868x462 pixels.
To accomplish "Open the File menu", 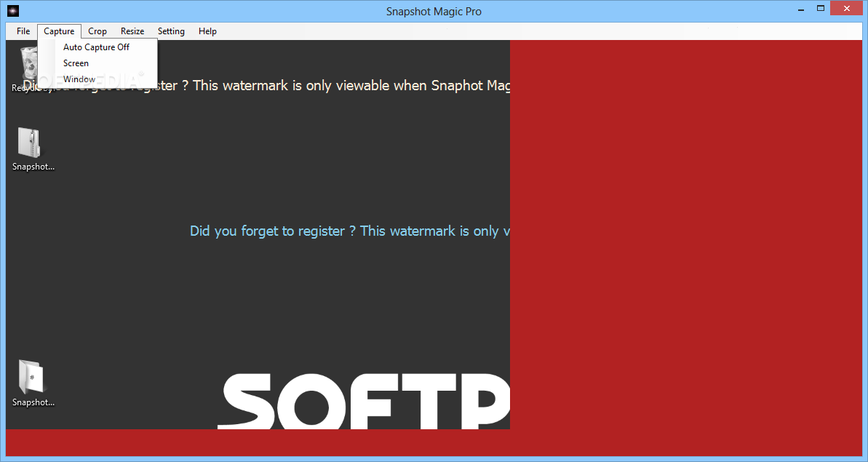I will (x=23, y=31).
